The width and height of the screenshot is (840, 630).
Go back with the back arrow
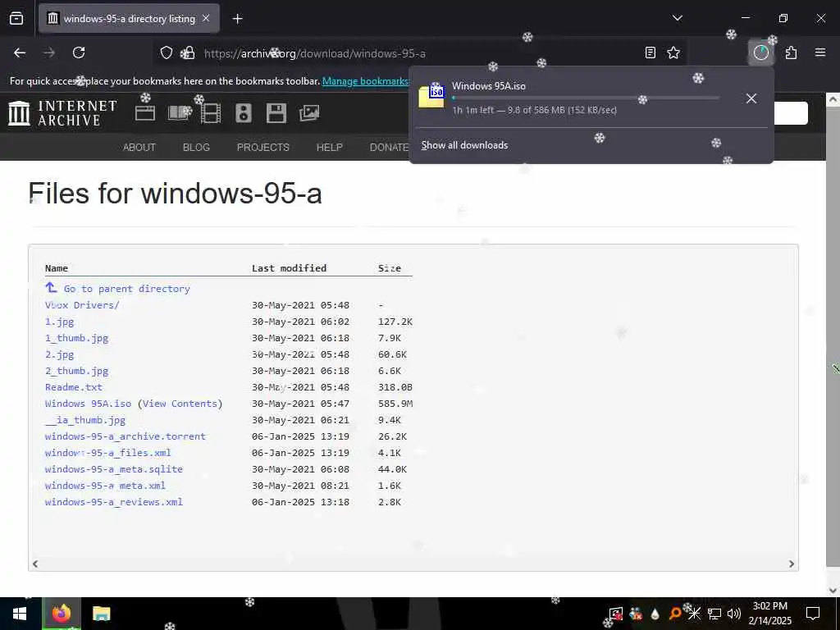[x=20, y=52]
